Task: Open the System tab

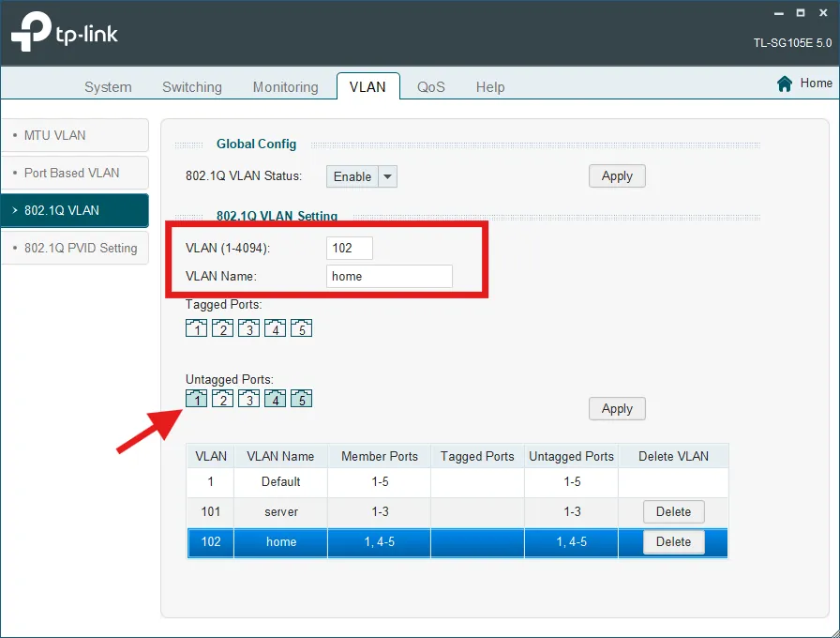Action: pos(108,87)
